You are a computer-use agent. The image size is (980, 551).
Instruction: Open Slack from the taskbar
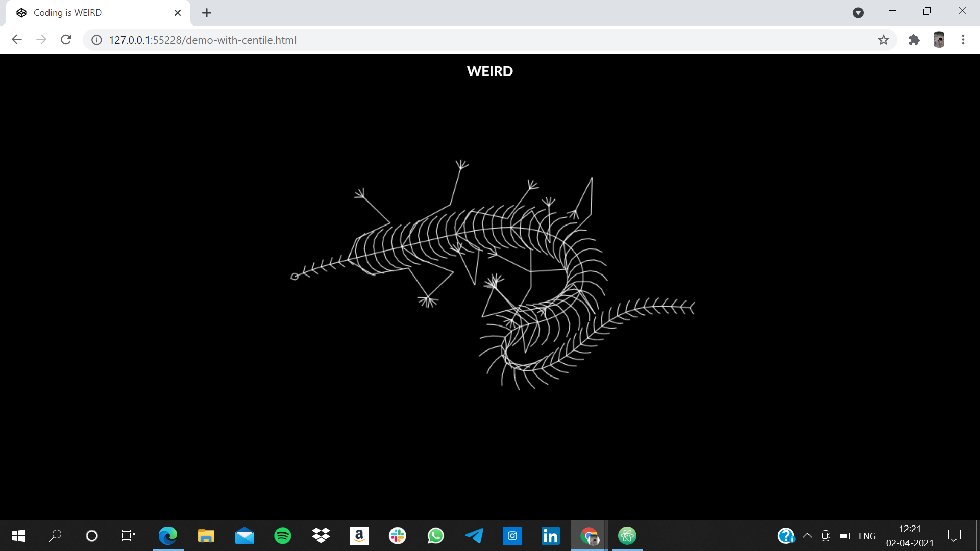tap(398, 536)
